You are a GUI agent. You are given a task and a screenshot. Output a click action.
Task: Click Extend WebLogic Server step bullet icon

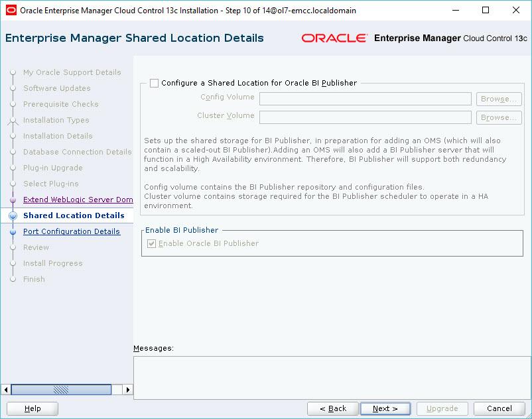point(13,200)
